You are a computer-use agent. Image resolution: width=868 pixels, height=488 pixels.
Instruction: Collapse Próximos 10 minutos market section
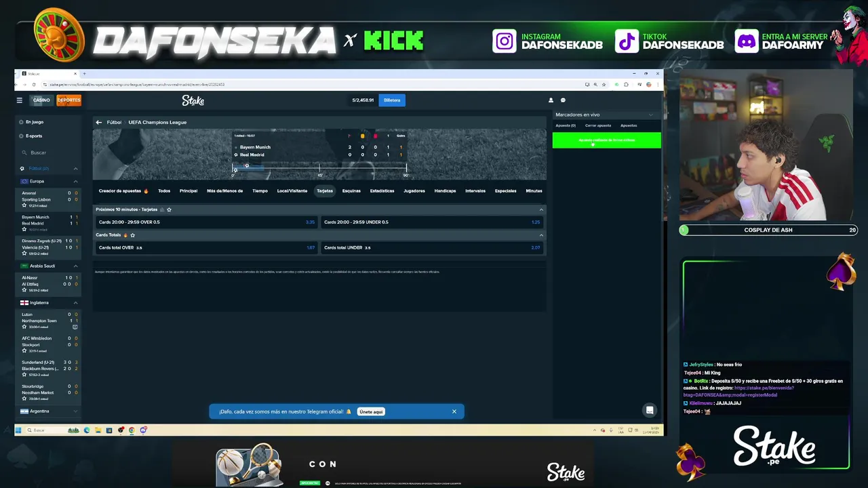pos(541,209)
